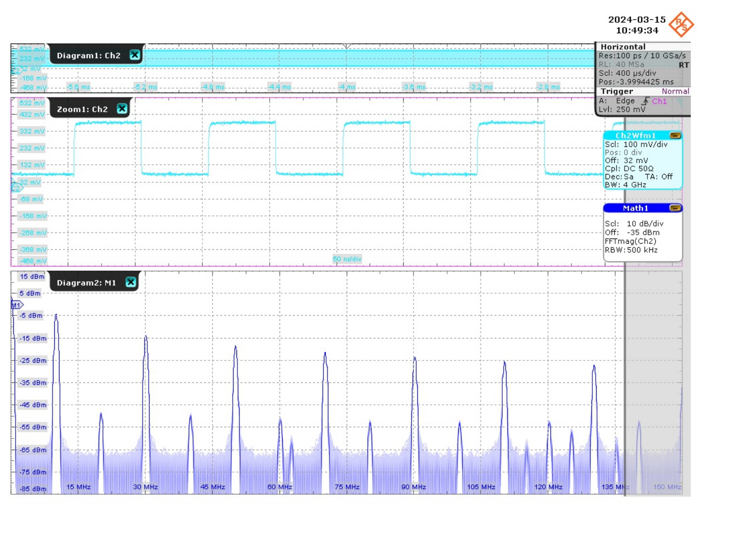Image resolution: width=756 pixels, height=534 pixels.
Task: Click the Ch2Wfm1 signal box title
Action: pos(635,136)
